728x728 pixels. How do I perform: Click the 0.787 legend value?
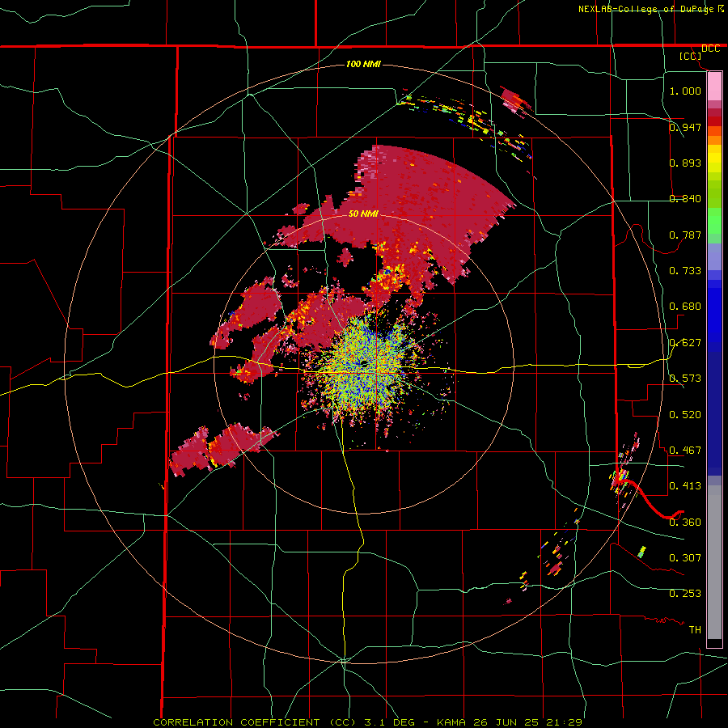[x=685, y=235]
